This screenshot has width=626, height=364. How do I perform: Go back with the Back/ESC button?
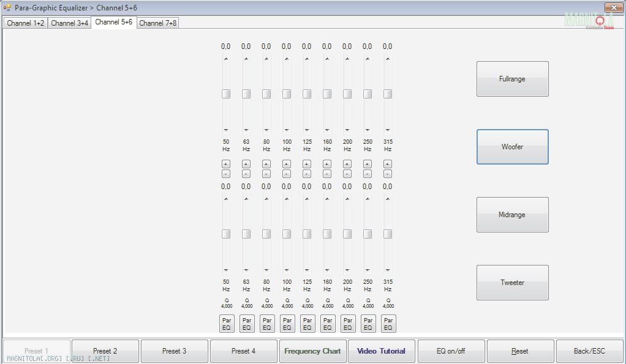coord(589,351)
